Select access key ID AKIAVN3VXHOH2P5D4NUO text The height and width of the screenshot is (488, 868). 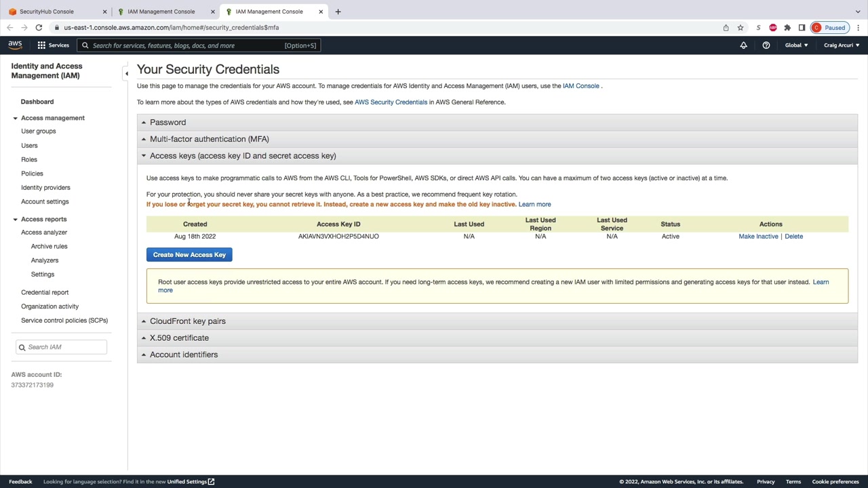point(338,237)
